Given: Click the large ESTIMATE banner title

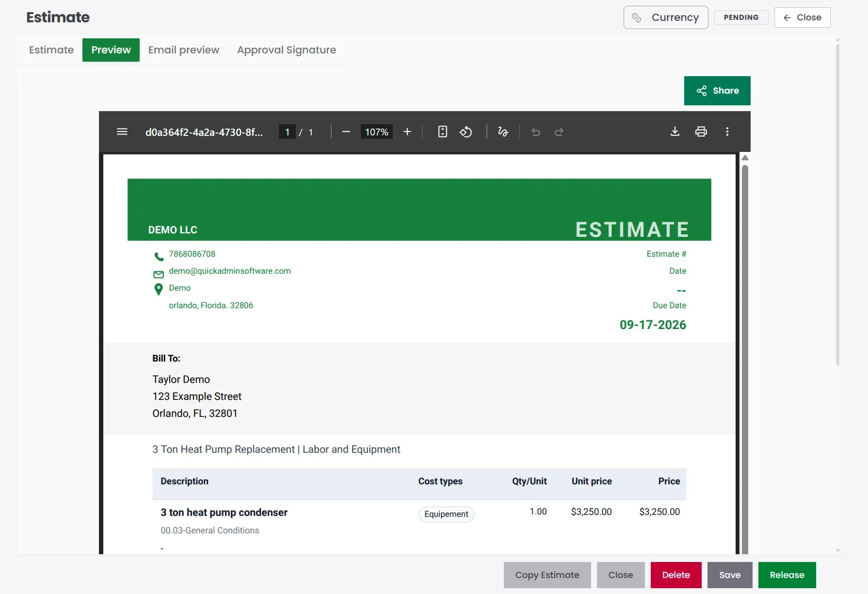Looking at the screenshot, I should [632, 230].
